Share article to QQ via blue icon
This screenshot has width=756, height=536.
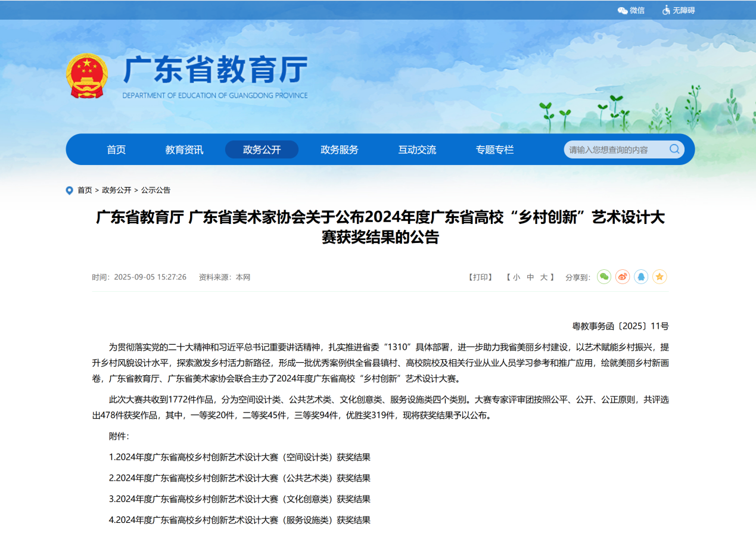click(641, 277)
